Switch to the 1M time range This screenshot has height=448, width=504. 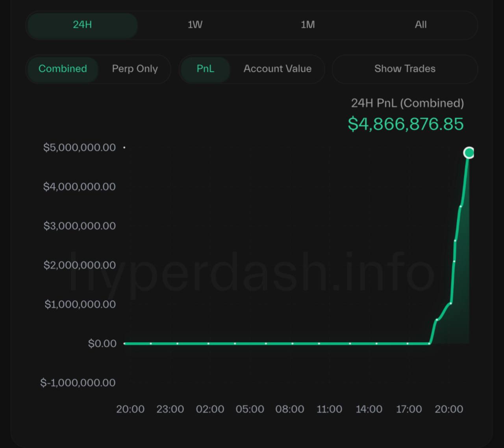pyautogui.click(x=308, y=25)
